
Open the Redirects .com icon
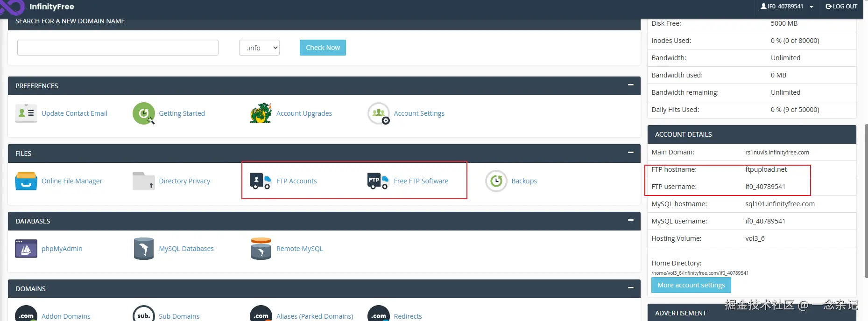point(379,314)
